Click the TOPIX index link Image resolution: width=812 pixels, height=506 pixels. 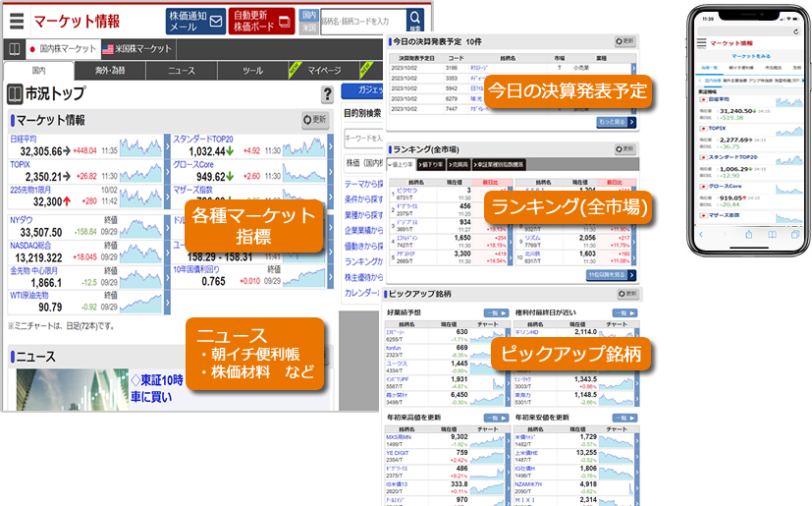(21, 164)
